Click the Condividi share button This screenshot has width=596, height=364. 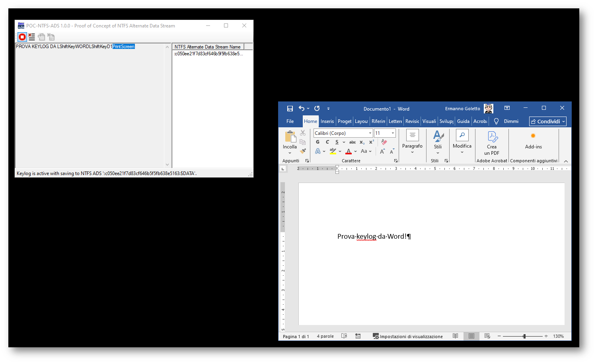548,121
